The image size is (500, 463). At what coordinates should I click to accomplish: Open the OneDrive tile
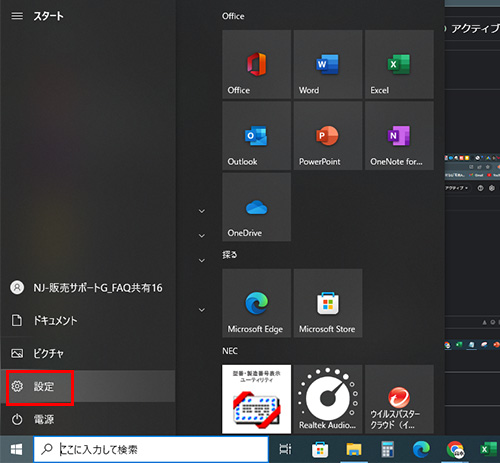pos(256,207)
